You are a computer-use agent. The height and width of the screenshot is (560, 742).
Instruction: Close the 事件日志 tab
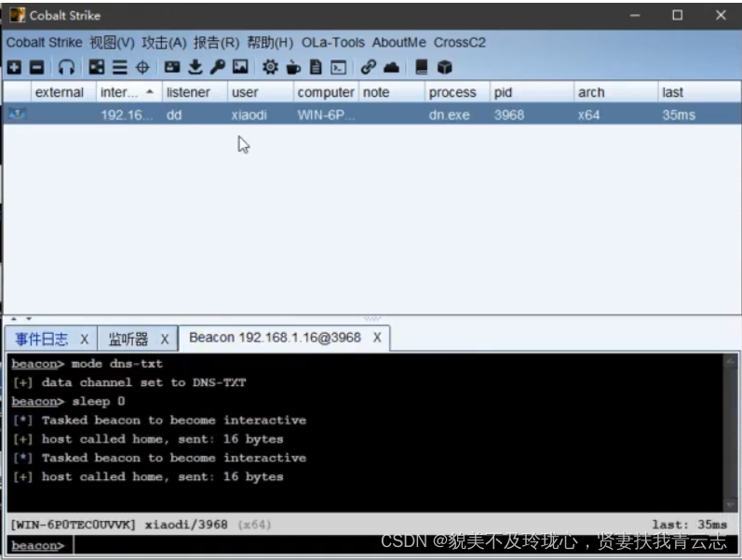click(x=84, y=339)
